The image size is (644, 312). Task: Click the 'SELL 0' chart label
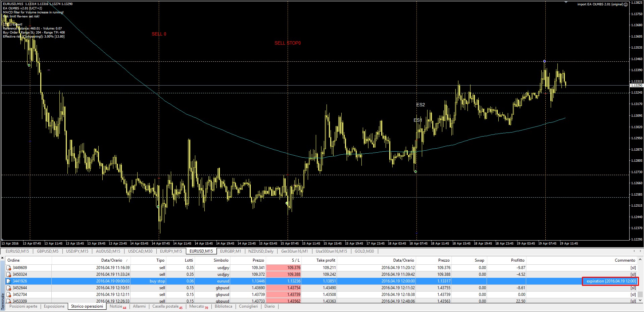point(159,34)
